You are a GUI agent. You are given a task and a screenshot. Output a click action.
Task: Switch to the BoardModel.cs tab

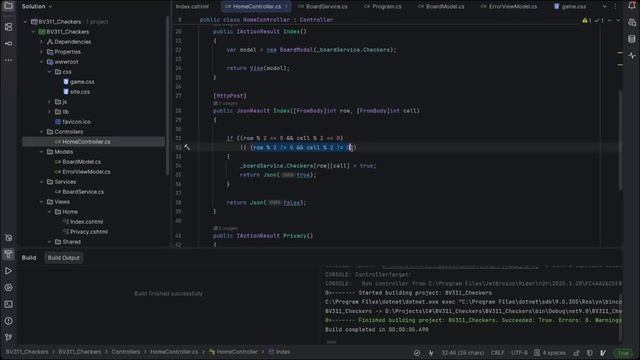[x=441, y=7]
